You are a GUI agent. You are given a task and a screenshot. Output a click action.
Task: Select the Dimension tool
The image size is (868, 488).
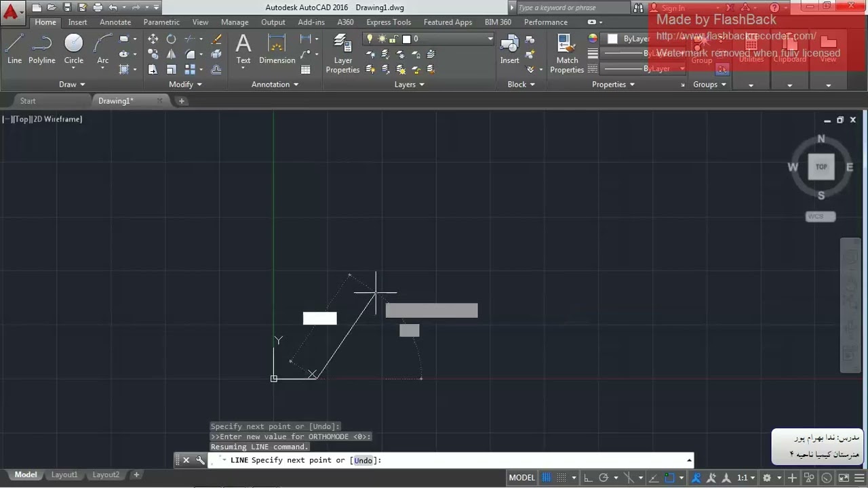(277, 49)
